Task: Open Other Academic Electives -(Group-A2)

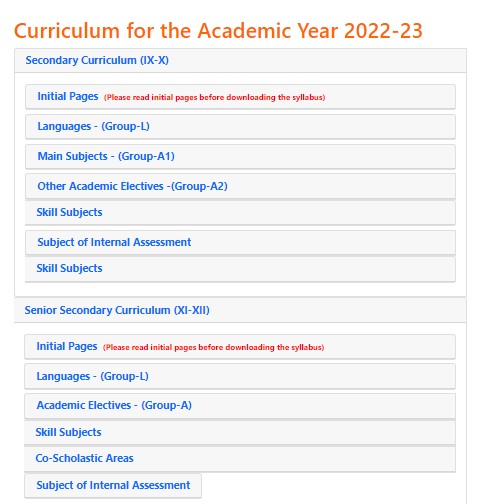Action: (240, 186)
